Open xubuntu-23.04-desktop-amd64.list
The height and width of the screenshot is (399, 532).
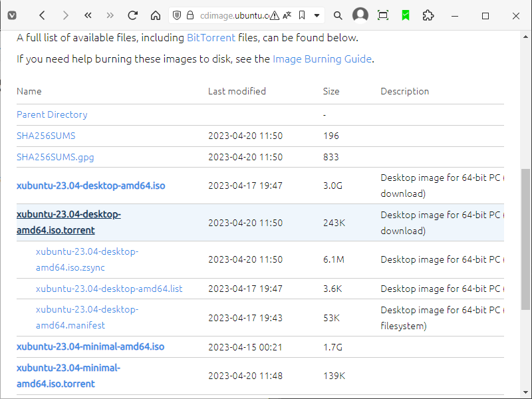pyautogui.click(x=109, y=289)
